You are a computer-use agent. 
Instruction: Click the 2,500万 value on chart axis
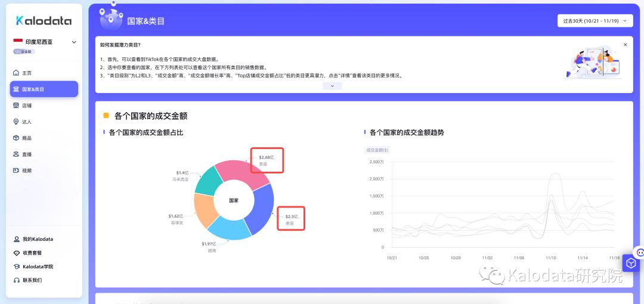click(x=377, y=162)
